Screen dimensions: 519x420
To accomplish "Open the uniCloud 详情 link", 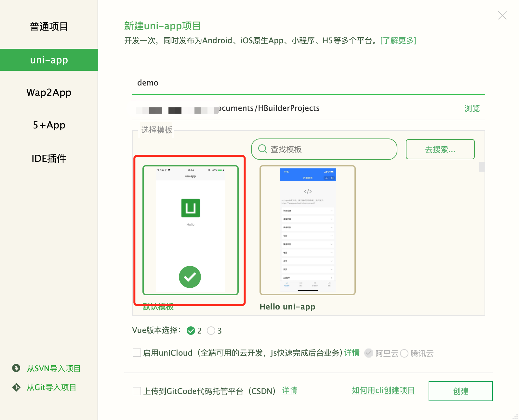I will pos(352,353).
